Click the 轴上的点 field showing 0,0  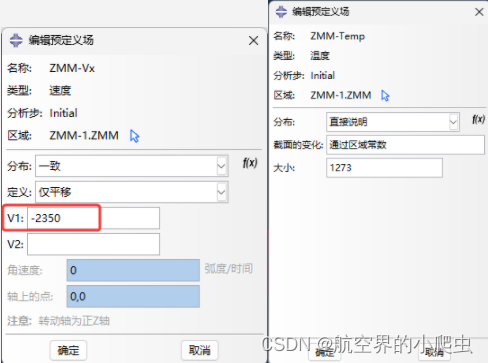click(133, 296)
